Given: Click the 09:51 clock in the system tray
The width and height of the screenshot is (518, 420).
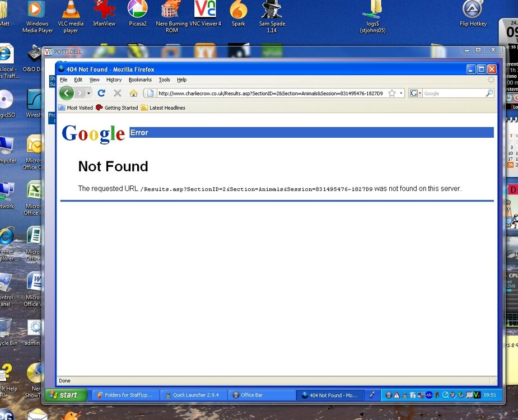Looking at the screenshot, I should click(489, 395).
